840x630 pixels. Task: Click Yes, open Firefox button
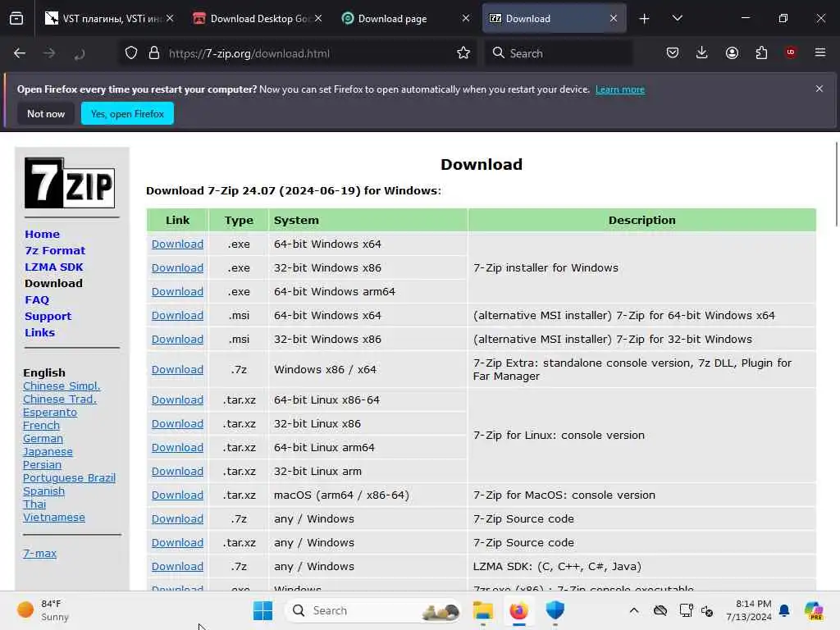click(x=127, y=113)
